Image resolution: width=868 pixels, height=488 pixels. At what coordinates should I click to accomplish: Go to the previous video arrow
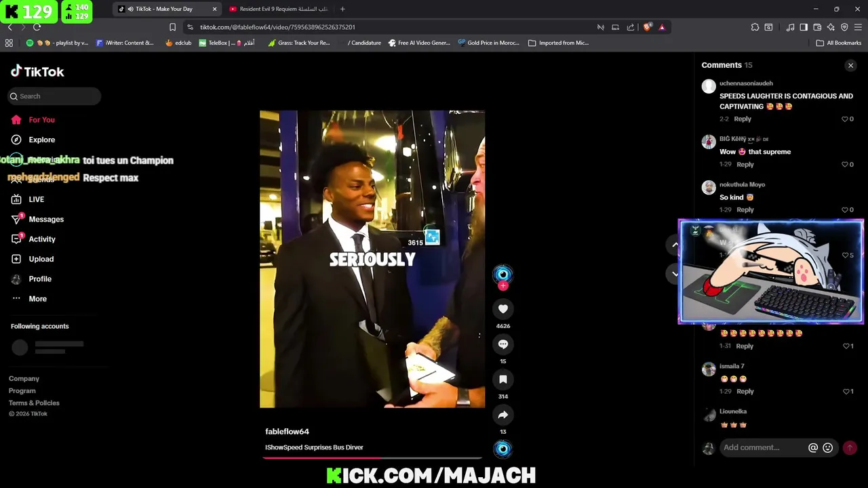click(675, 245)
